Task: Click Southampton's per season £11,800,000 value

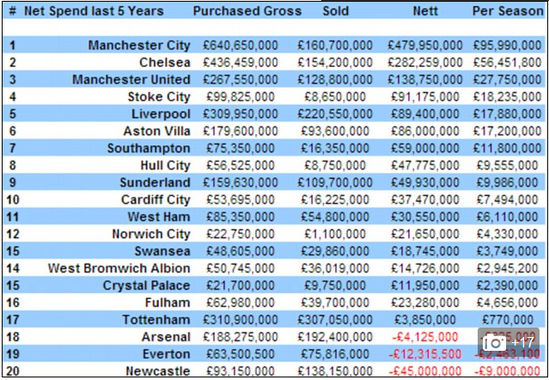Action: 507,148
